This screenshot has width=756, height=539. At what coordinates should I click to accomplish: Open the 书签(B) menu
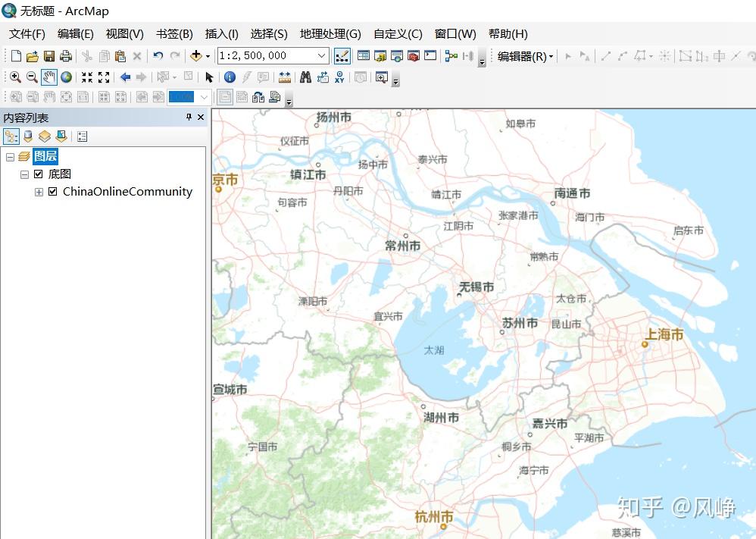[174, 34]
